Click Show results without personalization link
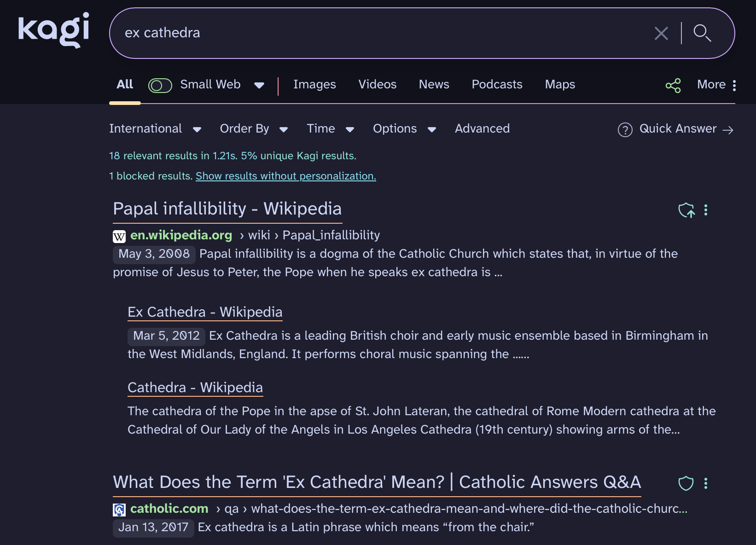The height and width of the screenshot is (545, 756). 285,176
